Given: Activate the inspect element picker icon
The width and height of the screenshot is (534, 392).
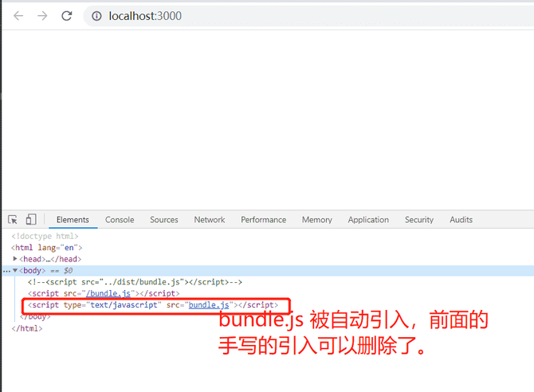Looking at the screenshot, I should point(13,220).
